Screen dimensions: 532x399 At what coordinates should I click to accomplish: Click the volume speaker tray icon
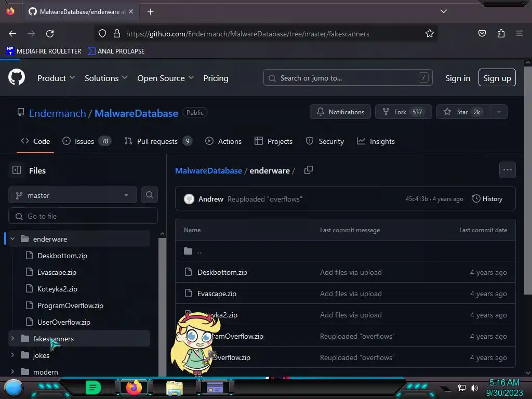point(474,388)
